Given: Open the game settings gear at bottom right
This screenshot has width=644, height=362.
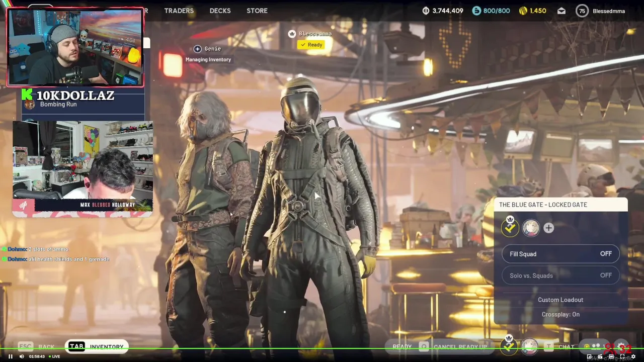Looking at the screenshot, I should pyautogui.click(x=622, y=346).
